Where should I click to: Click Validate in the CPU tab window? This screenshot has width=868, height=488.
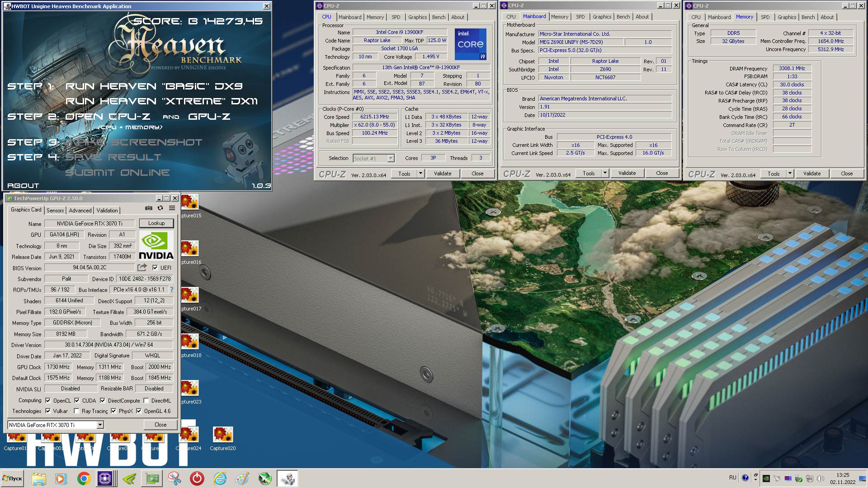tap(443, 173)
